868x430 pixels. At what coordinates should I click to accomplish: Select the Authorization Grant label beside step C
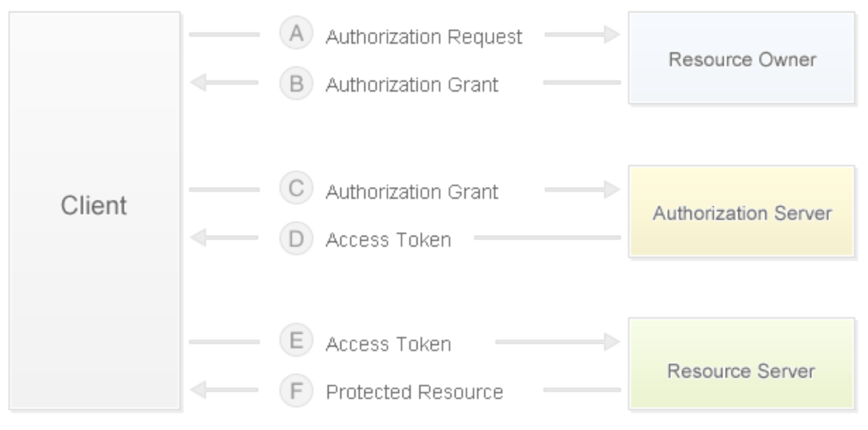411,192
